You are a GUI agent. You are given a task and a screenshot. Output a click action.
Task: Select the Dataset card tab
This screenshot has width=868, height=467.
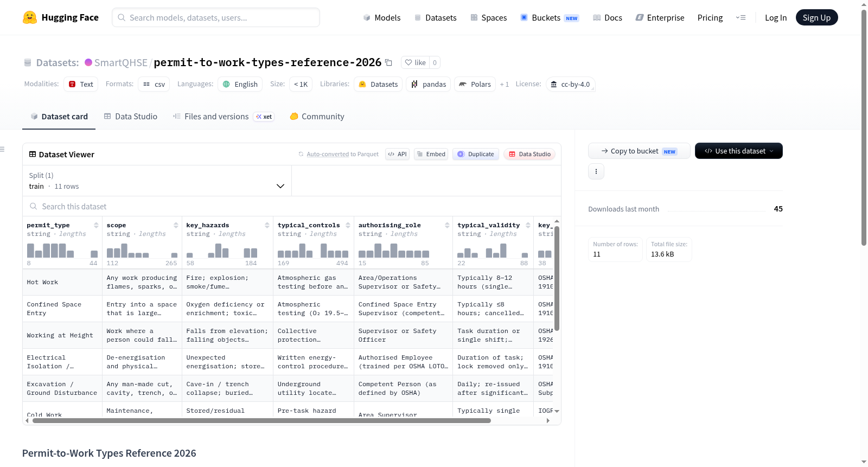59,116
